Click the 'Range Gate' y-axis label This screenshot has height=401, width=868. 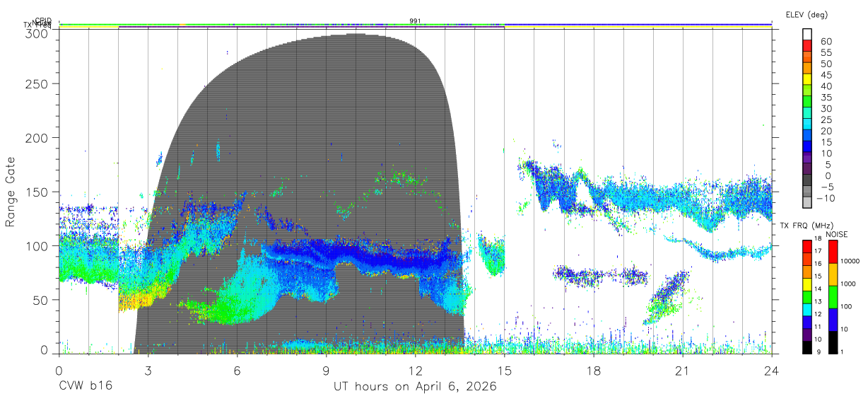tap(11, 192)
